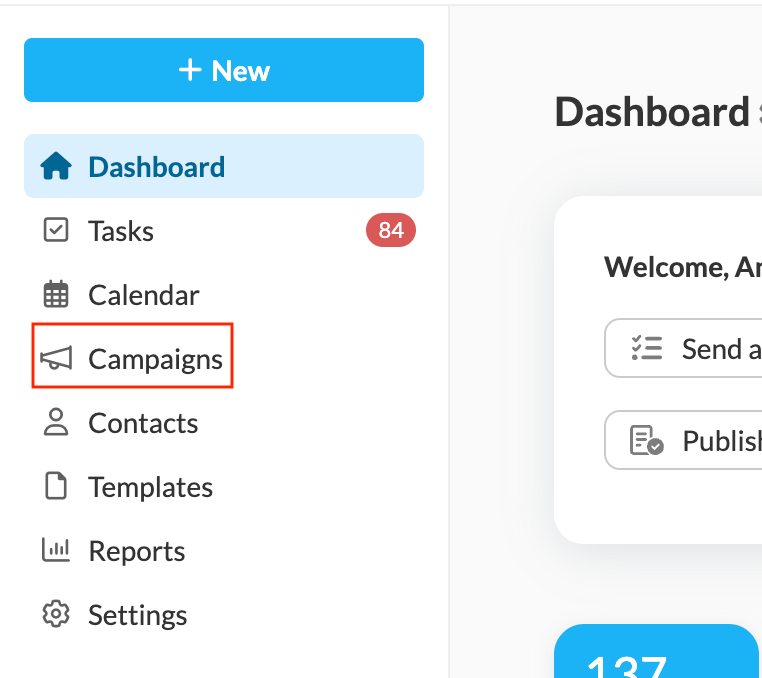Go to the Calendar menu item
Image resolution: width=762 pixels, height=678 pixels.
pyautogui.click(x=143, y=295)
